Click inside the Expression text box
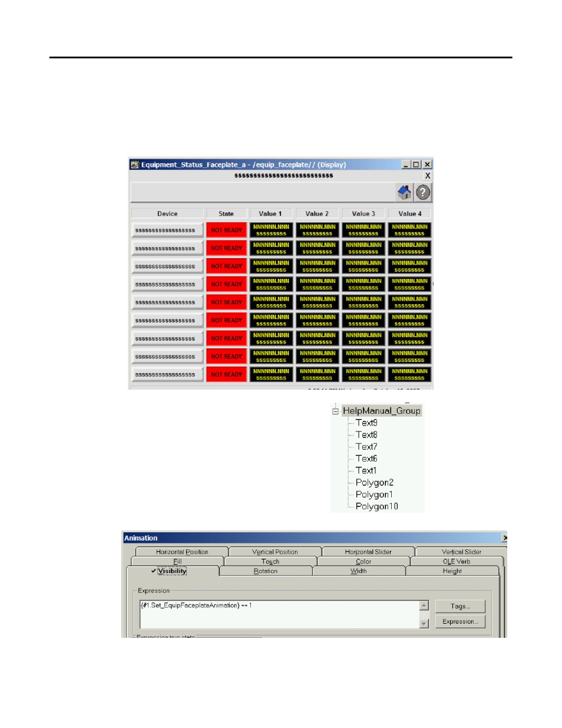 point(280,614)
